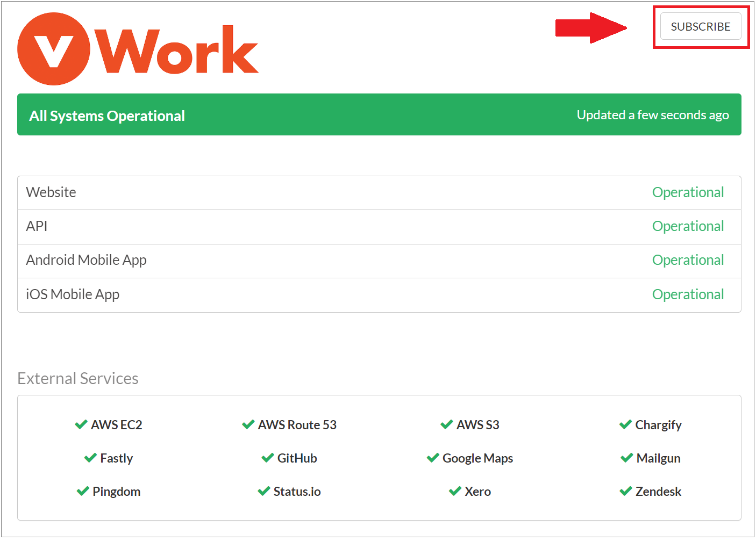Click the checkmark icon beside Fastly
The image size is (756, 541).
point(90,458)
